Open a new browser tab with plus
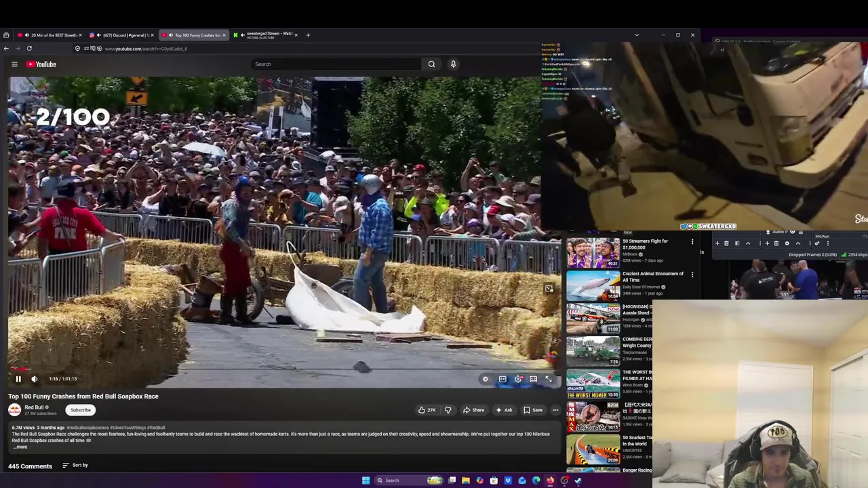Screen dimensions: 868x488 click(x=308, y=35)
